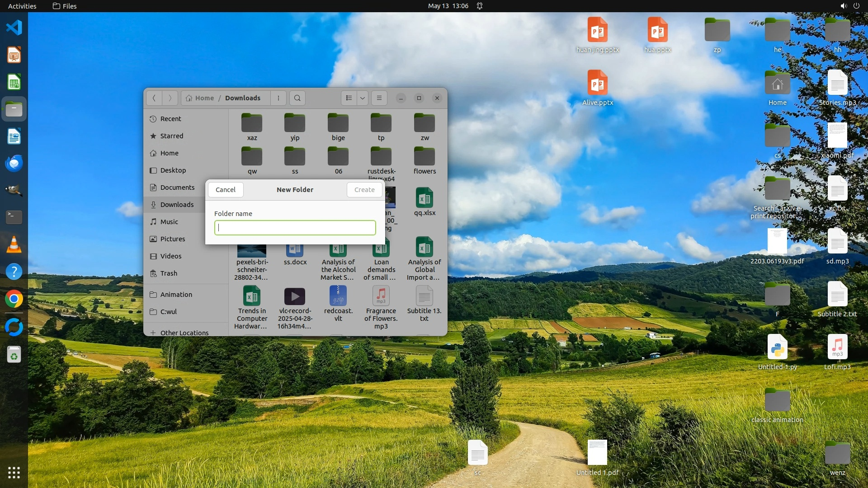Open Thunderbird mail from the dock
Screen dimensions: 868x488
pyautogui.click(x=14, y=163)
